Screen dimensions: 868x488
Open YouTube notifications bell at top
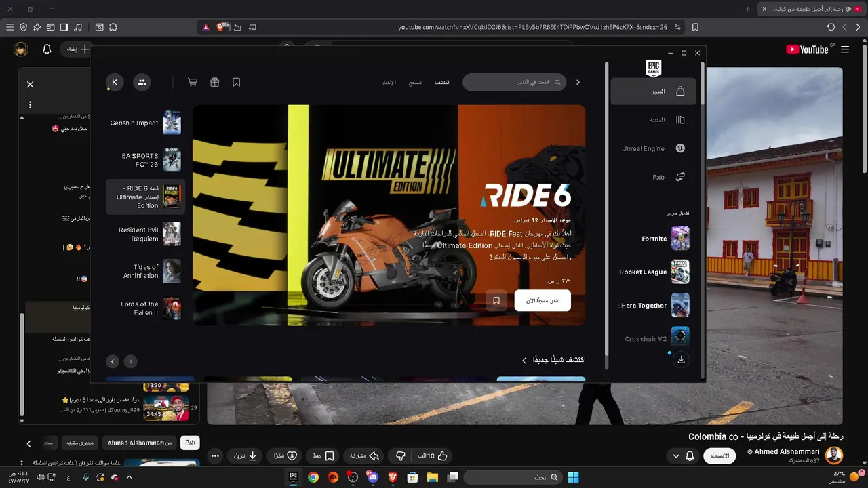[47, 49]
